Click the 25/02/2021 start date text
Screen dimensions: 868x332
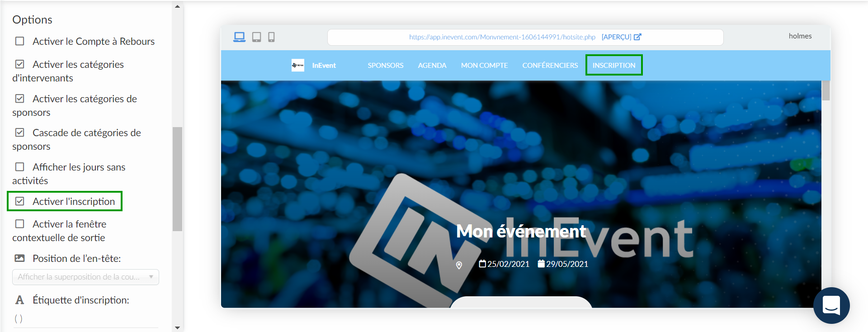point(508,264)
